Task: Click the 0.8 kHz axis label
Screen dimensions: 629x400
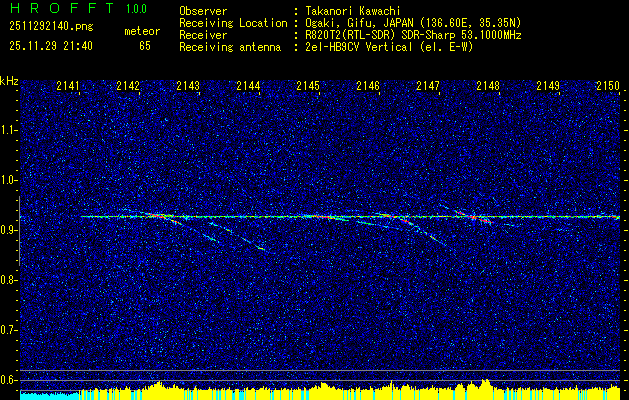Action: pyautogui.click(x=8, y=280)
